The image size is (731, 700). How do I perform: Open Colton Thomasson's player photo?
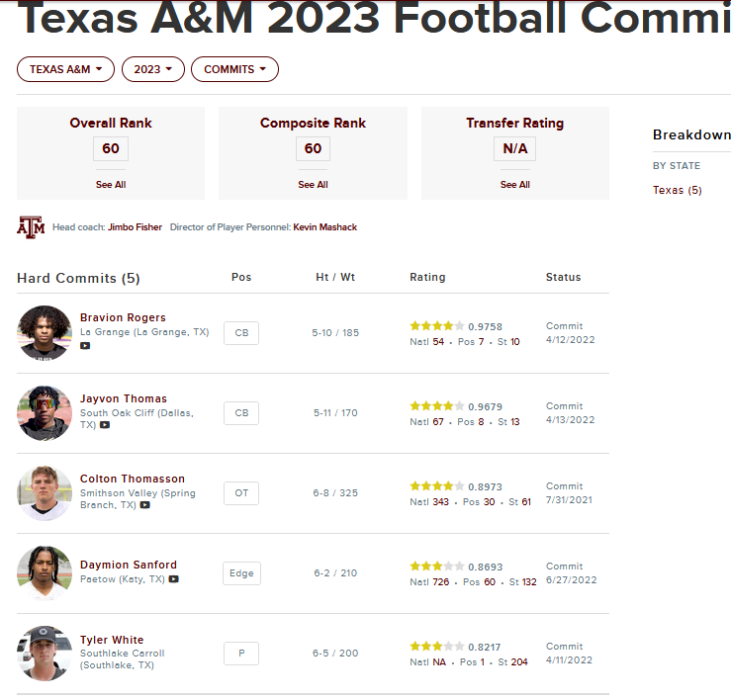point(45,492)
